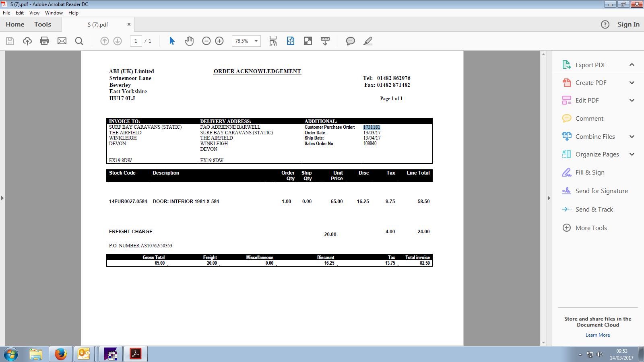Expand the Create PDF panel chevron

(x=632, y=83)
